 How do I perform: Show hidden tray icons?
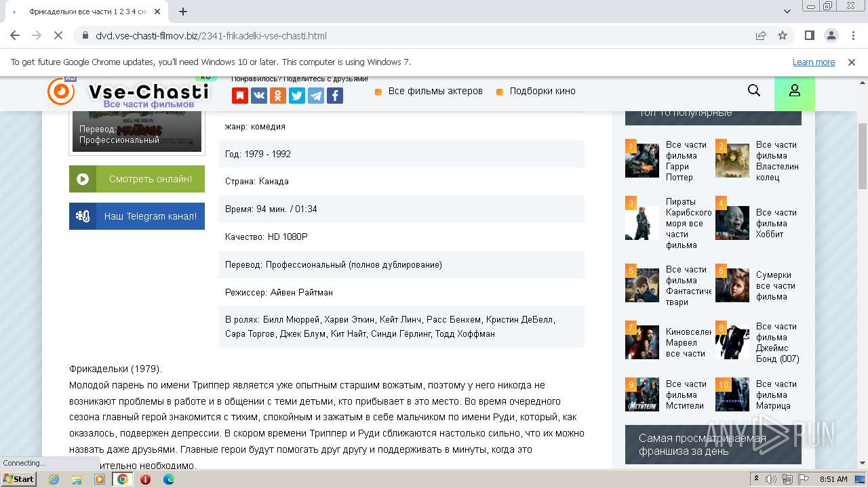coord(756,479)
